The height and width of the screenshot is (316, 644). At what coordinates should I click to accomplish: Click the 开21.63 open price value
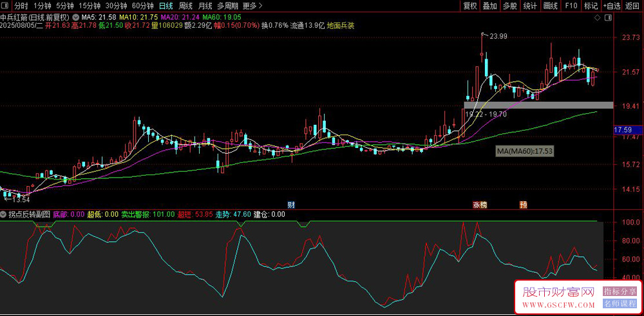pos(57,26)
